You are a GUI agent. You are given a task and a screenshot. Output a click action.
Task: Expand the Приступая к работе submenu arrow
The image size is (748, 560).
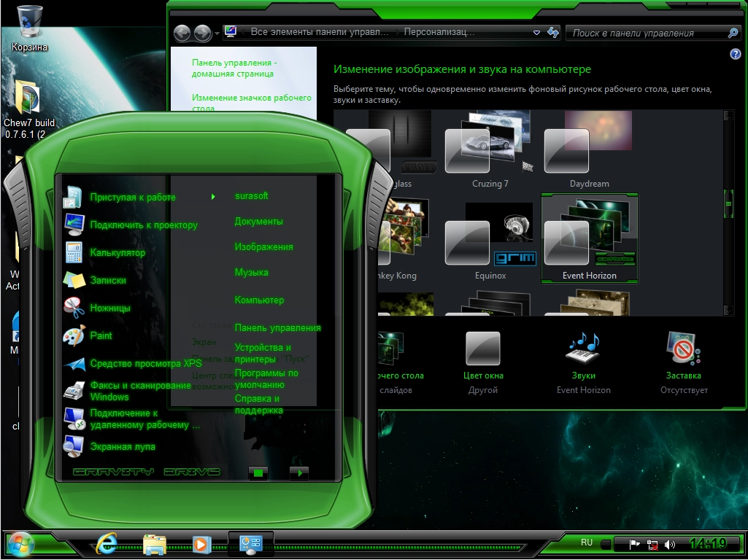coord(213,197)
